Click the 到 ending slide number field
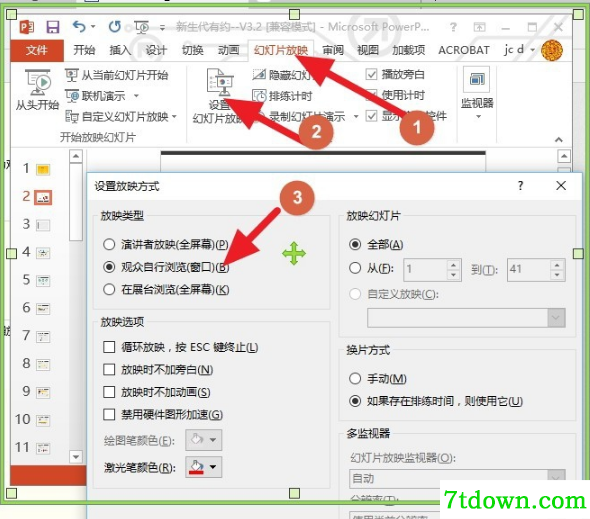Viewport: 590px width, 519px height. pos(529,269)
